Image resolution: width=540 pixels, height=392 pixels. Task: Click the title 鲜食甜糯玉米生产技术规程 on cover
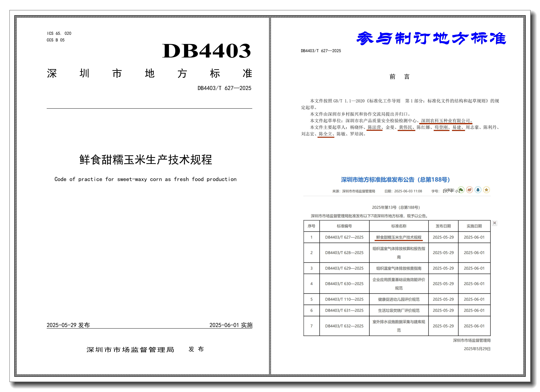[x=146, y=160]
